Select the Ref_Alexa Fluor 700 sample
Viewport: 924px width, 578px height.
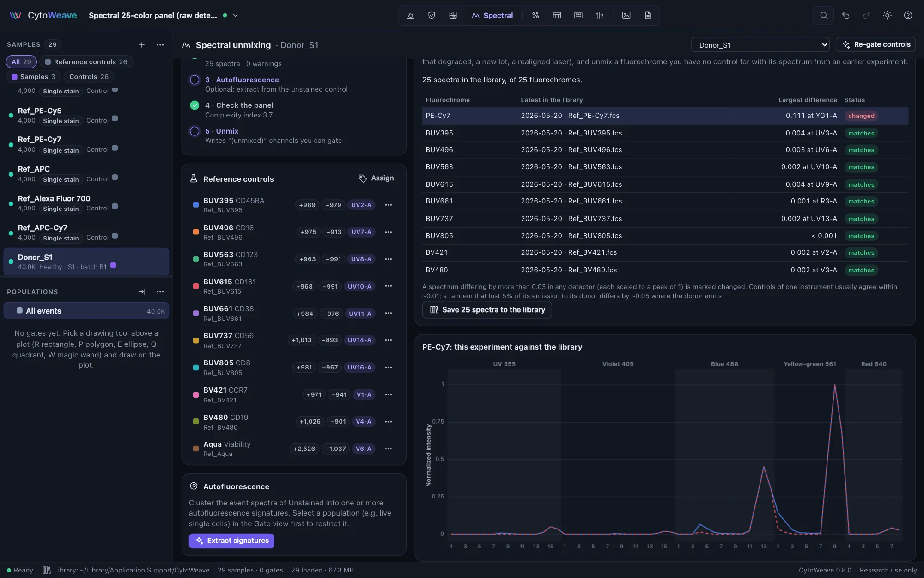pos(86,203)
